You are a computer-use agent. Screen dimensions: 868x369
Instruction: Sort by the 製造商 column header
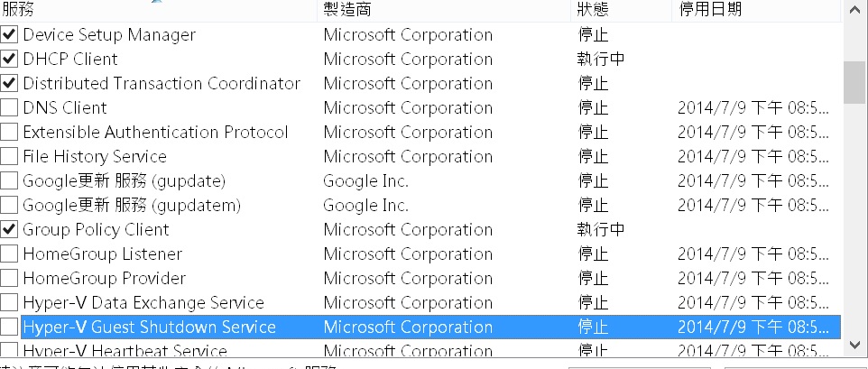(x=442, y=10)
